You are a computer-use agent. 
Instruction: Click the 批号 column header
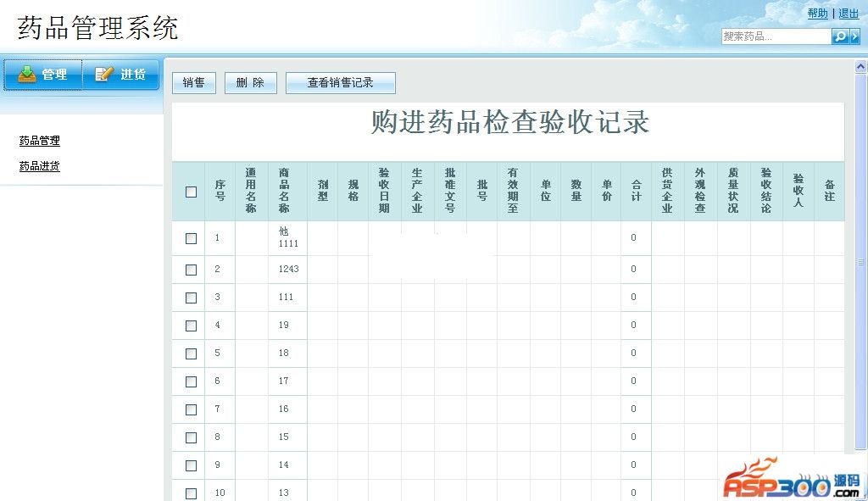[482, 191]
